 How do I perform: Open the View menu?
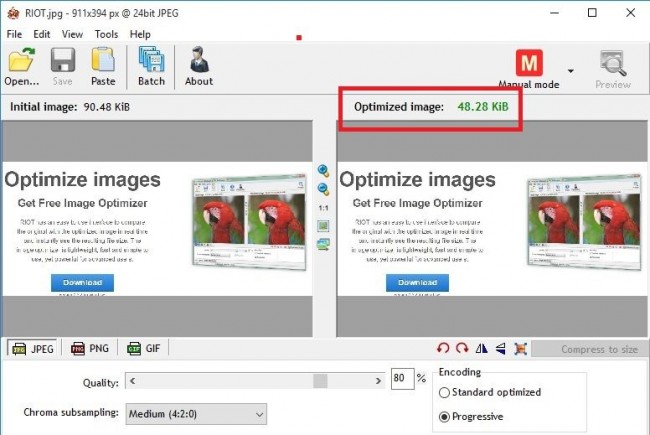pos(72,34)
